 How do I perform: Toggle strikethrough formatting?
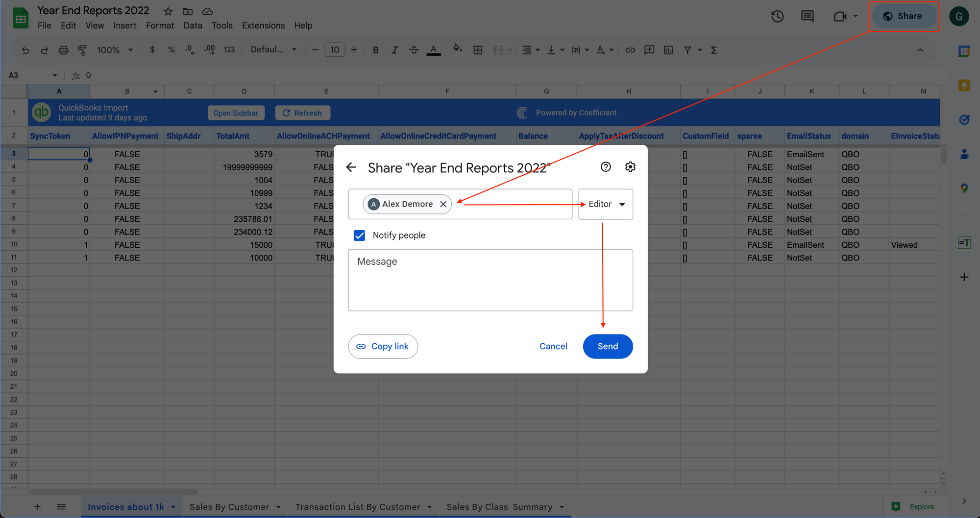tap(414, 50)
